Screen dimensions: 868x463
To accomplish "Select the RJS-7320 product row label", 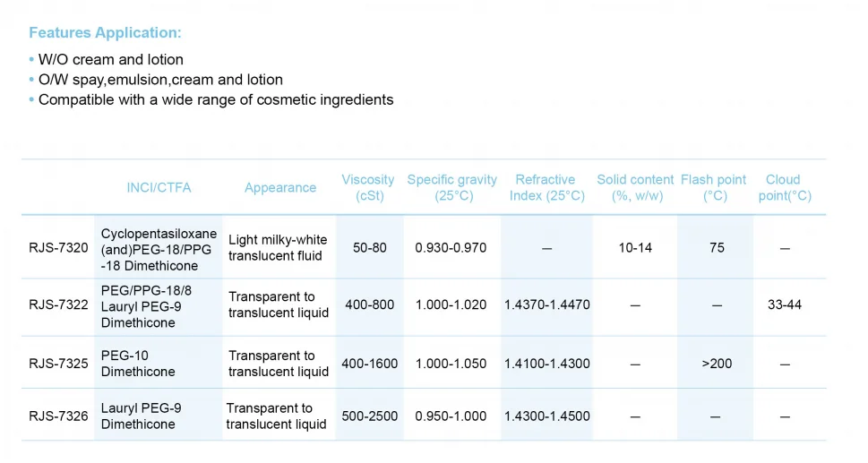I will coord(59,248).
